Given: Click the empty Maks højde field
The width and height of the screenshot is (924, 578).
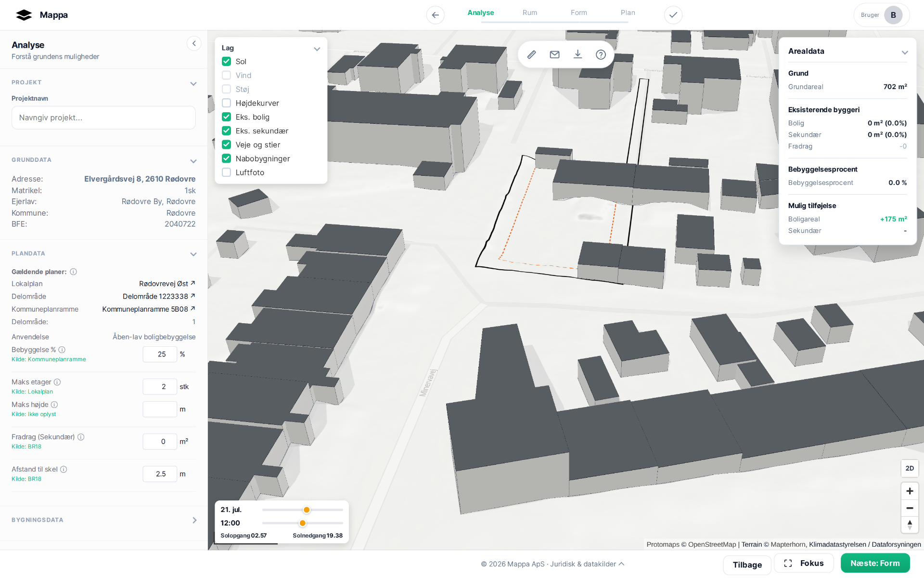Looking at the screenshot, I should (160, 409).
